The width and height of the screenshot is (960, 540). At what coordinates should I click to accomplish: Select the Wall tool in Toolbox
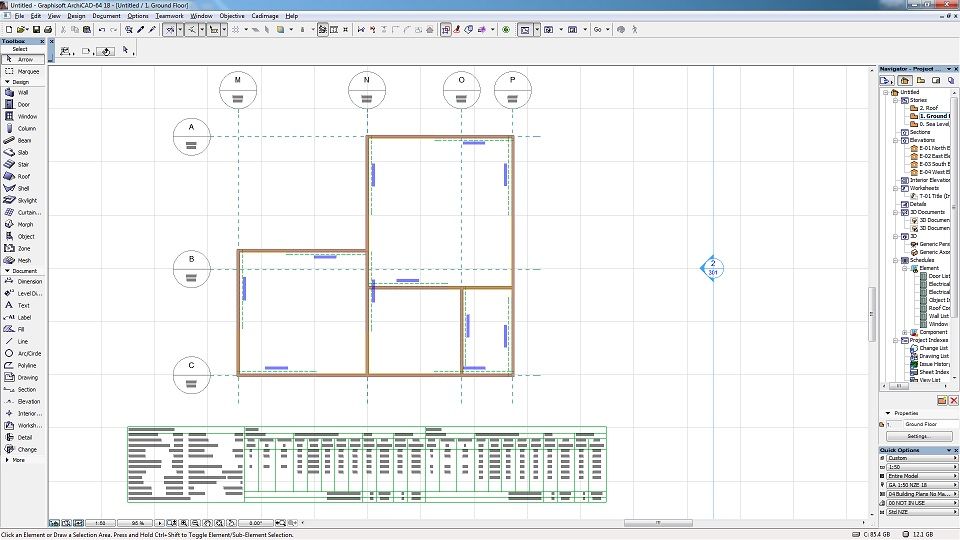(22, 92)
